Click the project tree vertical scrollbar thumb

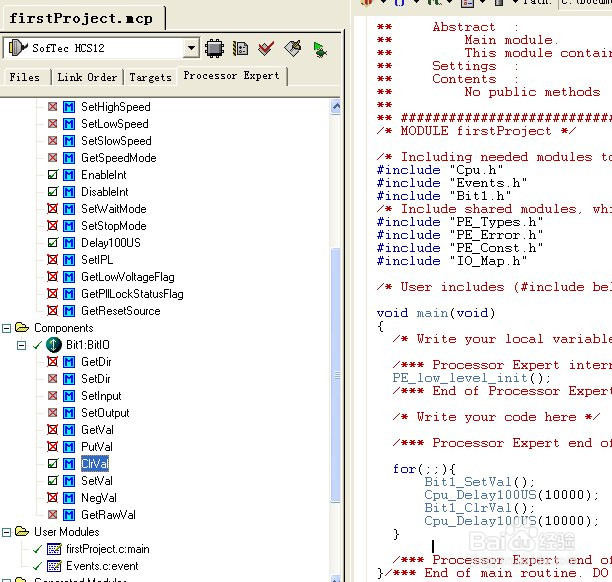click(x=335, y=375)
